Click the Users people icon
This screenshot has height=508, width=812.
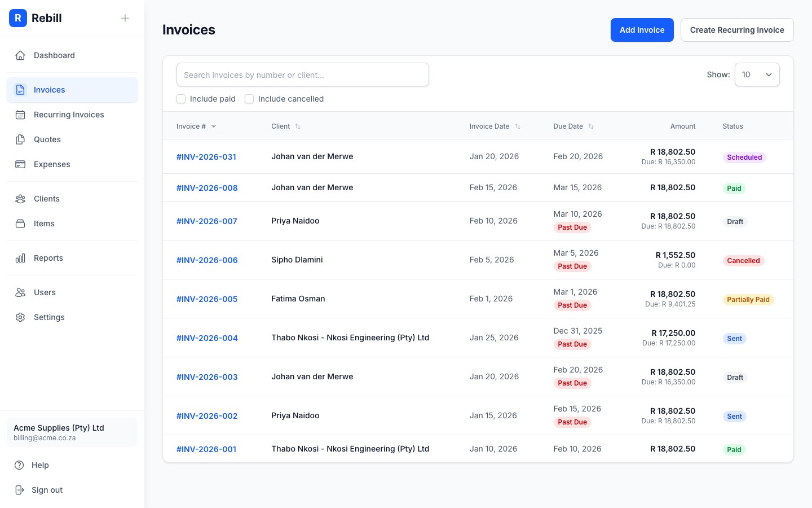(x=20, y=292)
